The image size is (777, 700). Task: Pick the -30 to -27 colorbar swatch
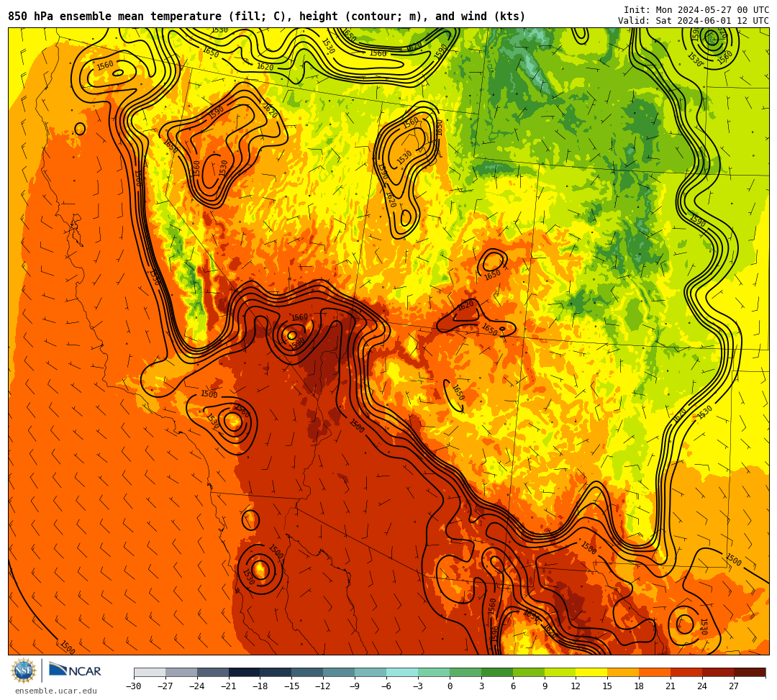[150, 672]
